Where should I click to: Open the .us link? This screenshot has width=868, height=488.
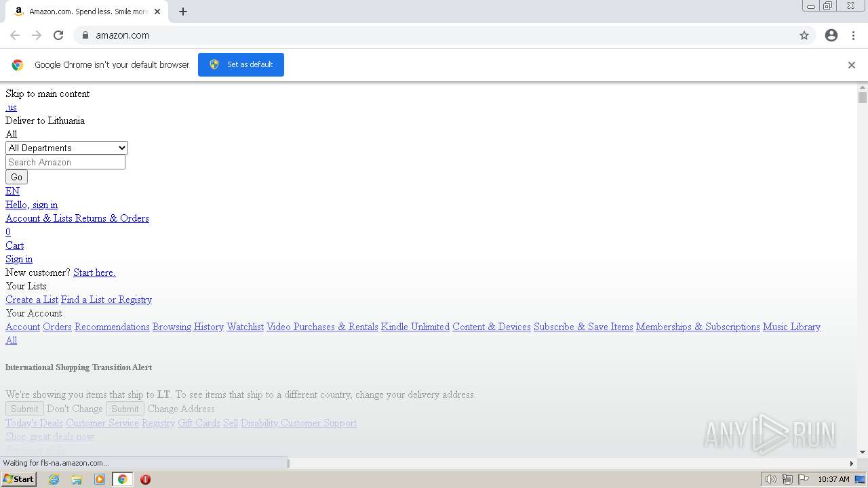[11, 107]
